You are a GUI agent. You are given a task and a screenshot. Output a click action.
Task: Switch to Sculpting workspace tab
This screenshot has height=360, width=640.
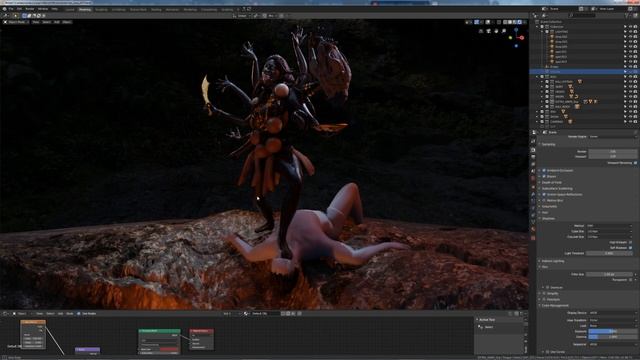click(x=101, y=9)
